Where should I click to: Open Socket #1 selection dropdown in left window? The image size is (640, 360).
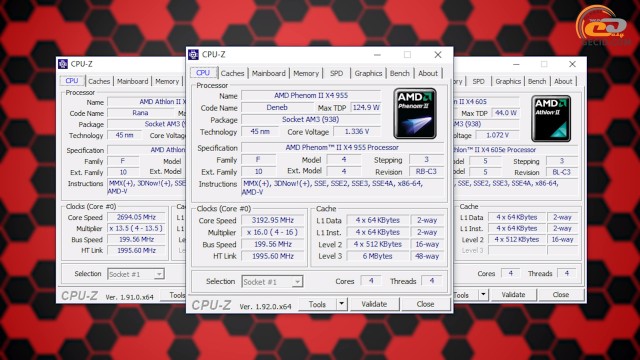159,274
